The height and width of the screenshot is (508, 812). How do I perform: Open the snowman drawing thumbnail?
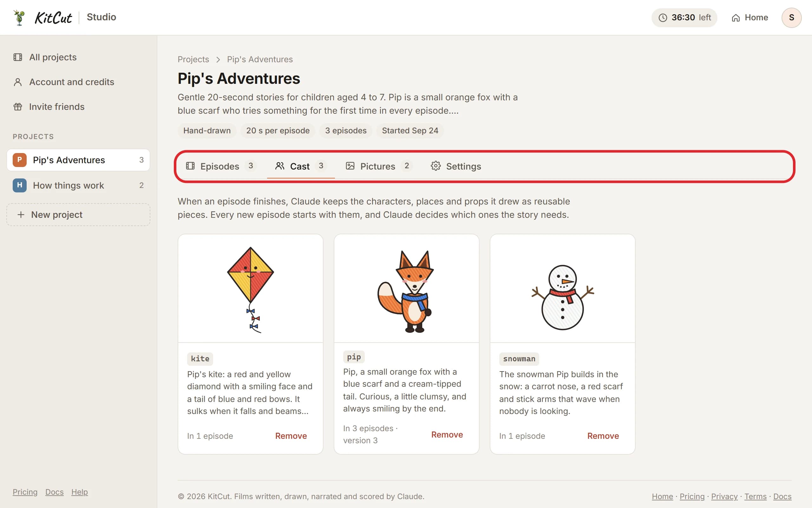coord(562,288)
